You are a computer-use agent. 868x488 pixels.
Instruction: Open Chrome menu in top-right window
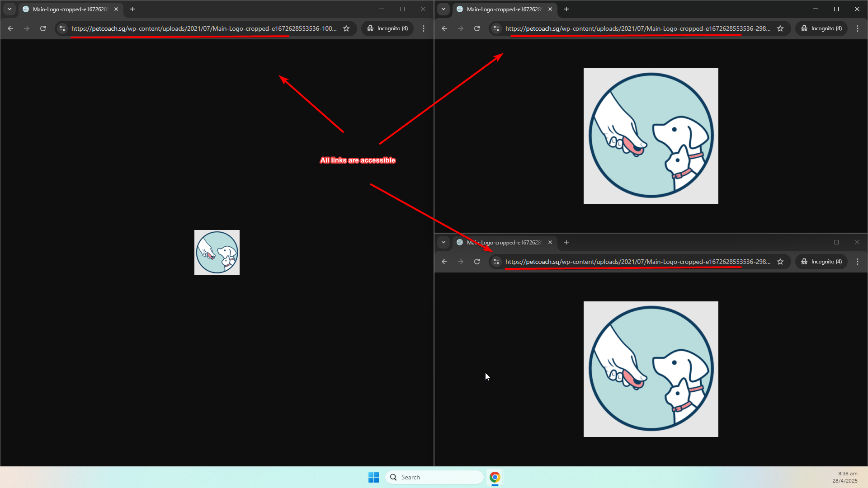click(x=858, y=28)
